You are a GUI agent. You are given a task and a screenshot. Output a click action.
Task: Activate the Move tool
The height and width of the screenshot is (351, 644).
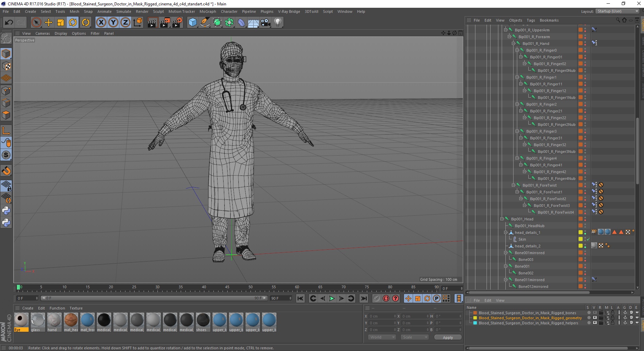(x=49, y=23)
